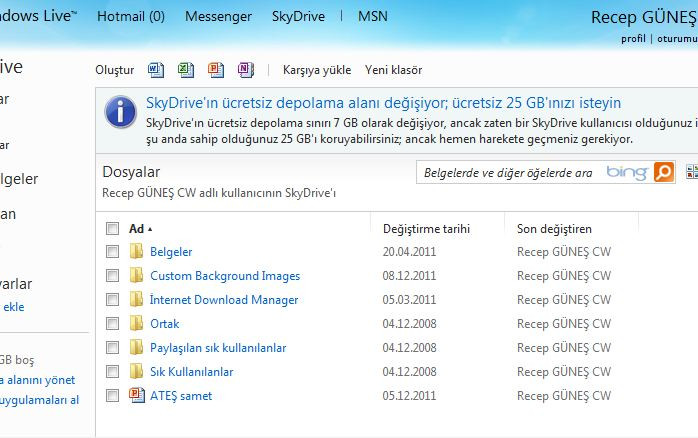The height and width of the screenshot is (438, 698).
Task: Open Messenger in top navigation
Action: [x=218, y=16]
